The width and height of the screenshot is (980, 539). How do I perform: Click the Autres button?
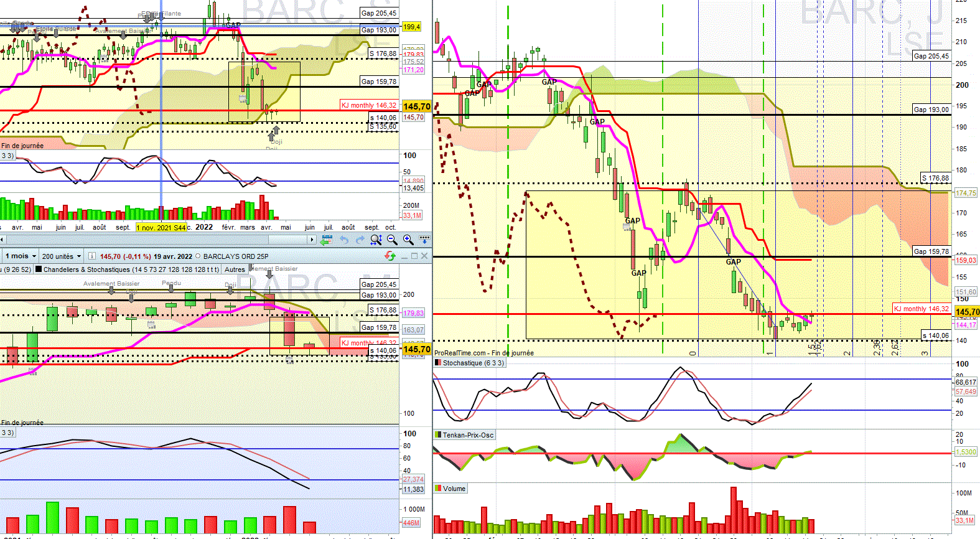tap(235, 269)
